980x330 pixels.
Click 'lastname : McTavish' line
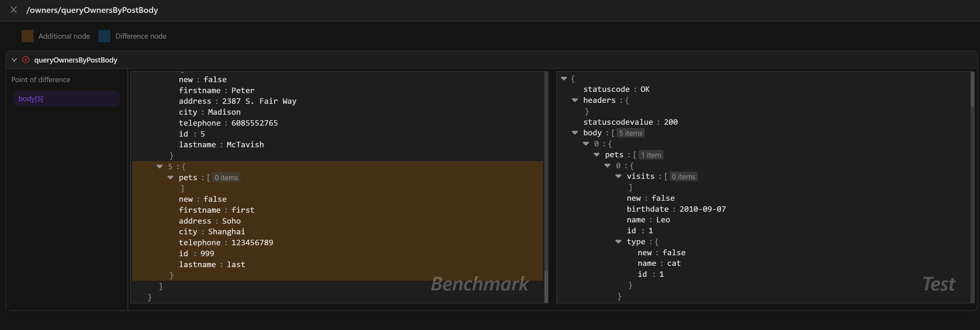point(221,145)
